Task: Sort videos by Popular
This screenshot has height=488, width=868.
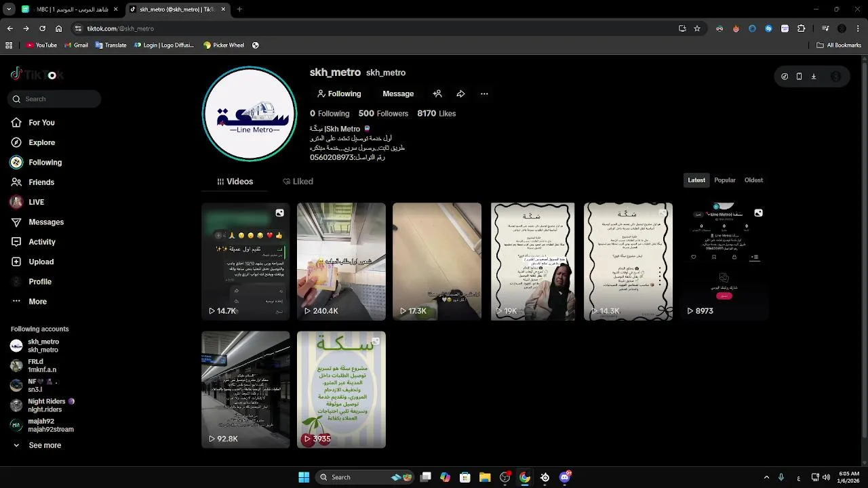Action: (x=725, y=180)
